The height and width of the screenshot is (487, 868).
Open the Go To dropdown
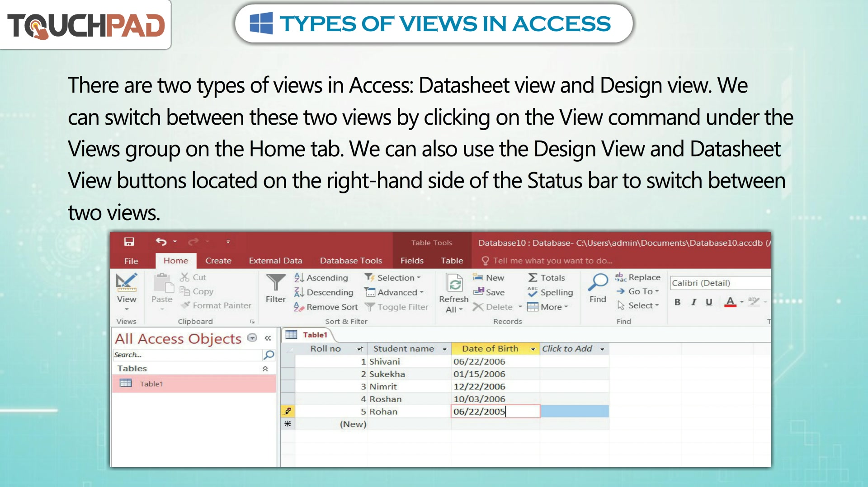pyautogui.click(x=638, y=291)
